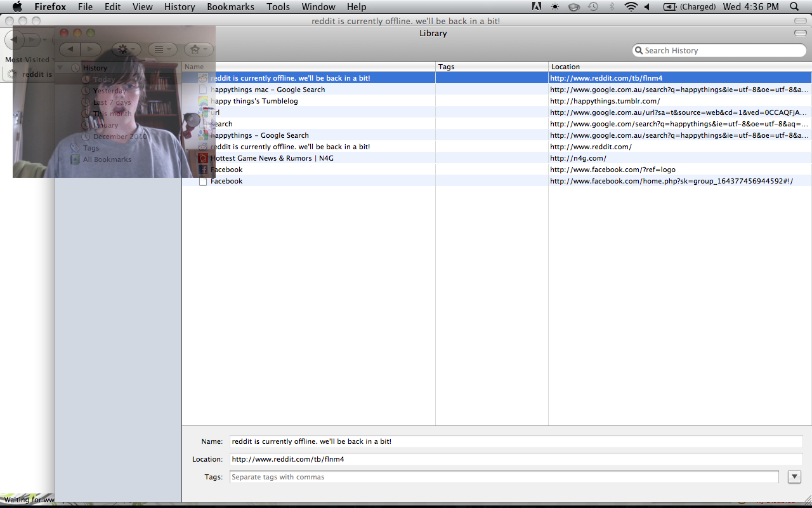Click the Library back arrow button
This screenshot has width=812, height=508.
tap(70, 49)
